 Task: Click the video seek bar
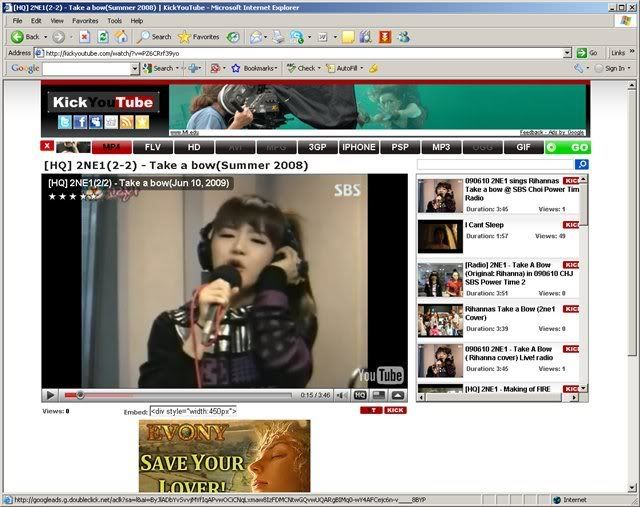coord(178,395)
